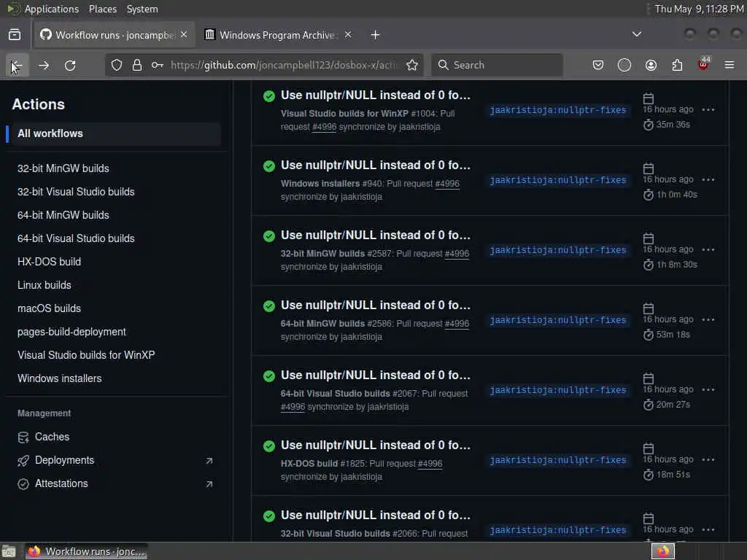Open the System menu
Image resolution: width=747 pixels, height=560 pixels.
[142, 9]
